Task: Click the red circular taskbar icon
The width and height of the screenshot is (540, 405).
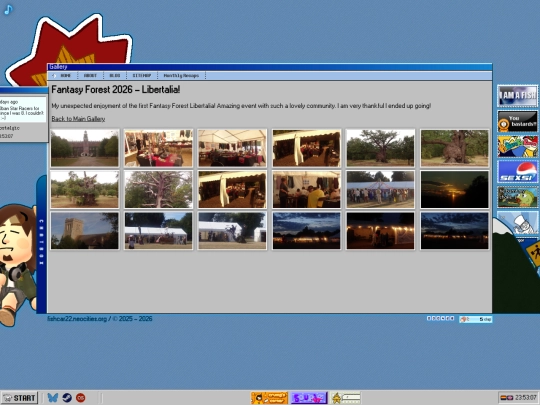Action: pos(81,398)
